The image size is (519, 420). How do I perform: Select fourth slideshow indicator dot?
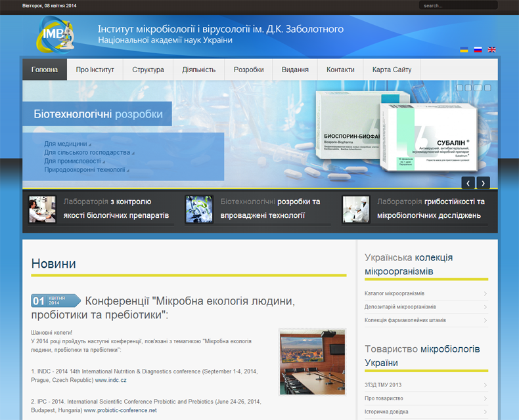click(x=487, y=88)
